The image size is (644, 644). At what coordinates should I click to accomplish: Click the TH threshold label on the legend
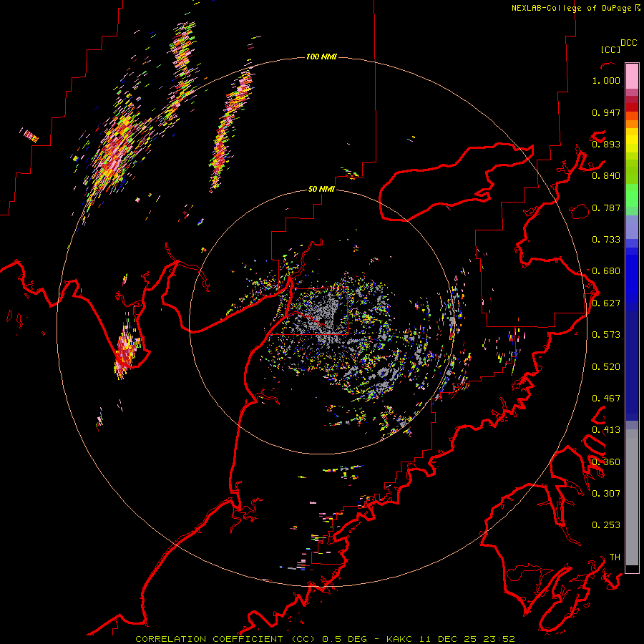coord(615,557)
